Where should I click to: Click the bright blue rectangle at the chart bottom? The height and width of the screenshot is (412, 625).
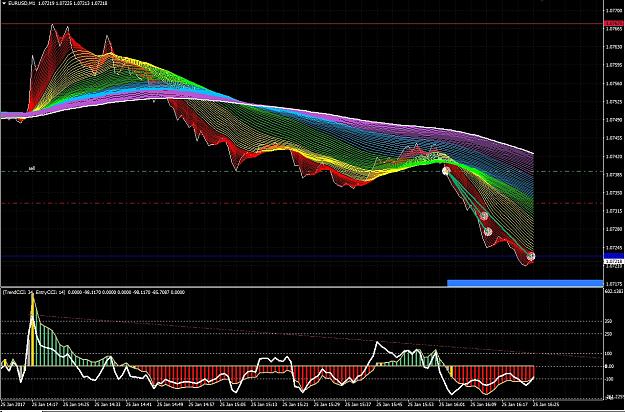[525, 283]
